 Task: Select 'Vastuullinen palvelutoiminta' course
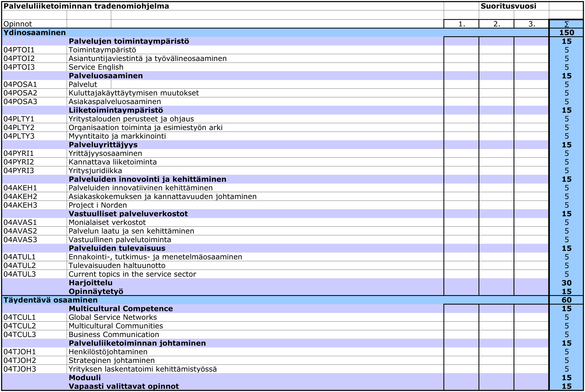click(x=120, y=240)
